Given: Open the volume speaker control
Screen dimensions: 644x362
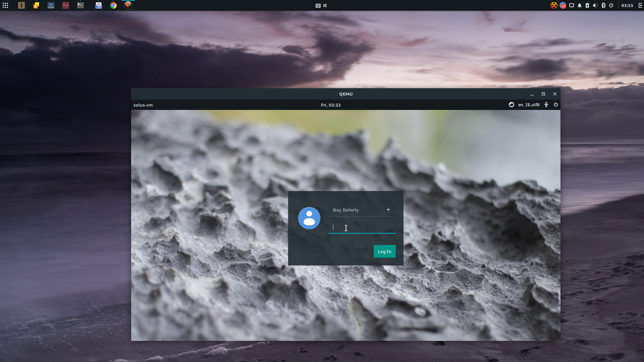Looking at the screenshot, I should (595, 5).
